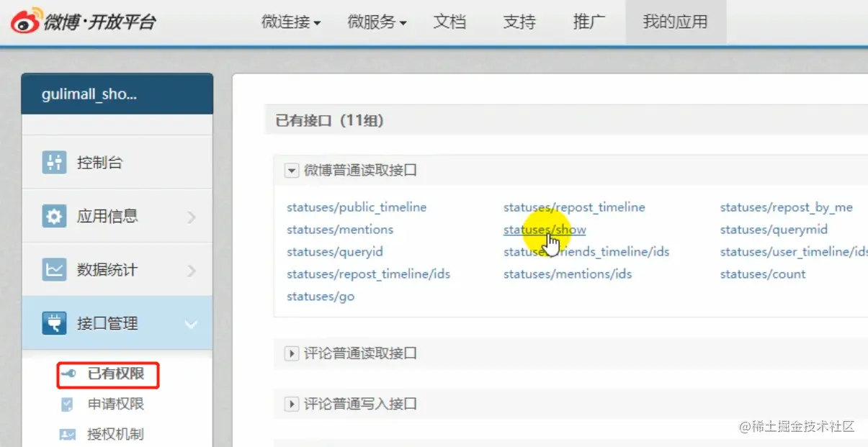Expand the 评论普通读取接口 section
Viewport: 868px width, 447px height.
292,353
